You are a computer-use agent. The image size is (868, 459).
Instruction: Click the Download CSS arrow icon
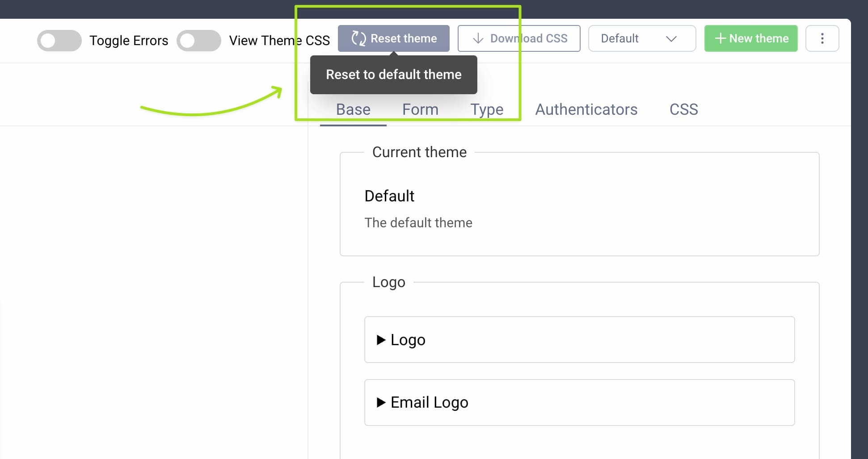tap(478, 38)
